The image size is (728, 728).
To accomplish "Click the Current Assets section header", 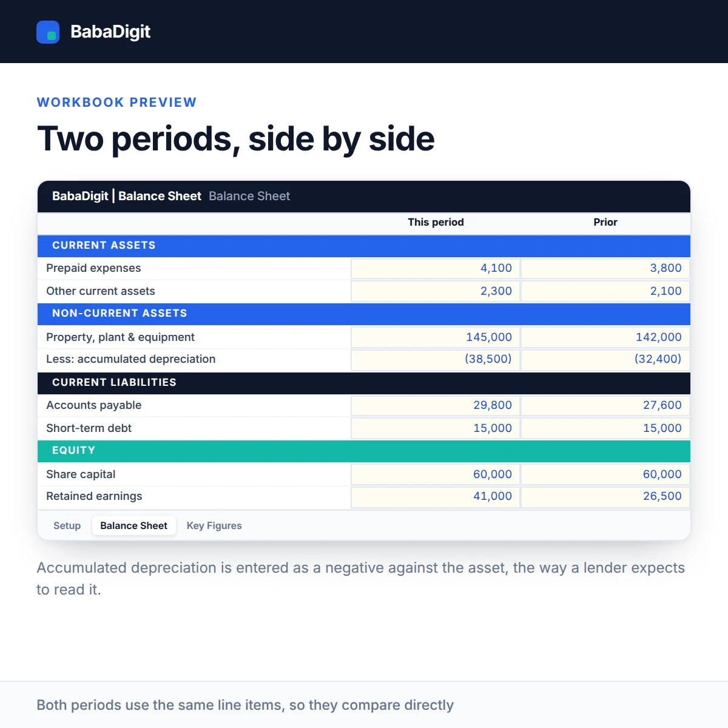I will coord(364,246).
